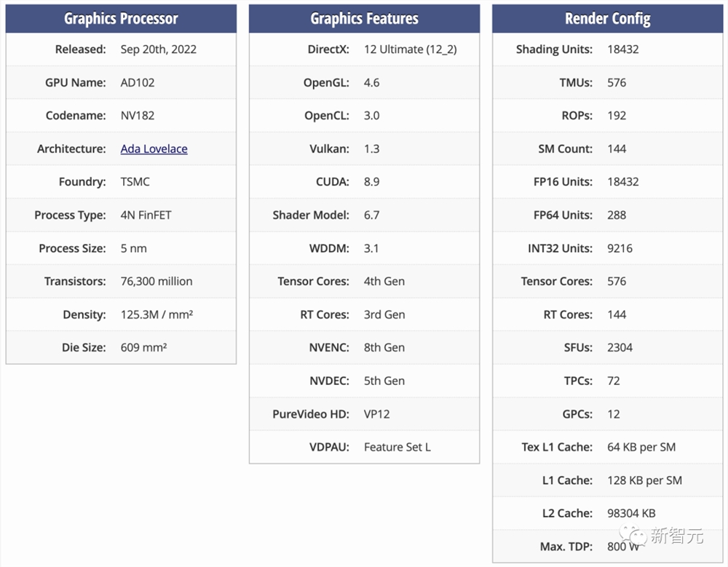This screenshot has width=728, height=567.
Task: Click the Graphics Processor panel header
Action: point(121,19)
